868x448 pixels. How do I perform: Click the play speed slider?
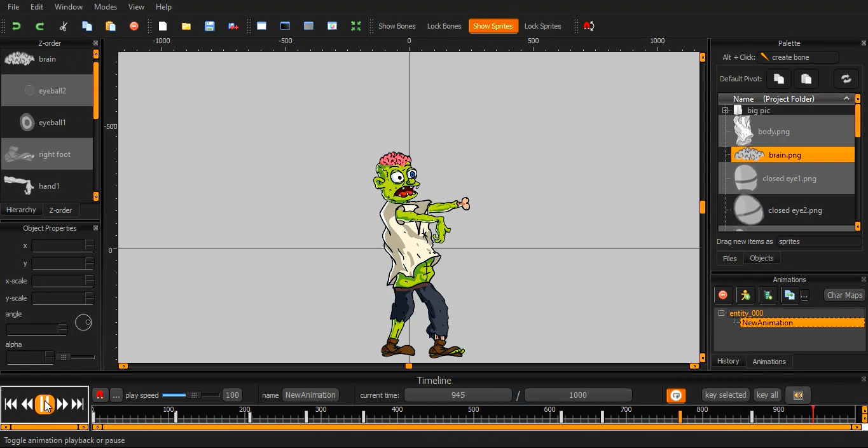[x=191, y=395]
